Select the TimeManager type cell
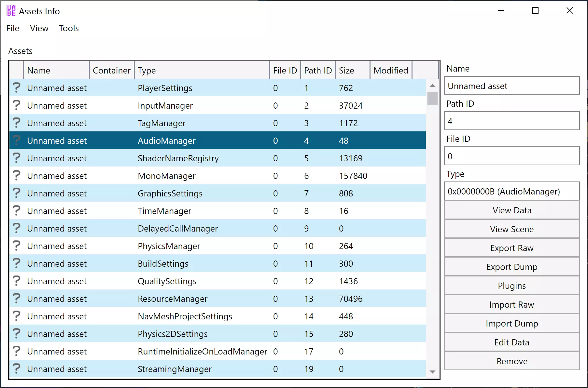 (x=202, y=211)
